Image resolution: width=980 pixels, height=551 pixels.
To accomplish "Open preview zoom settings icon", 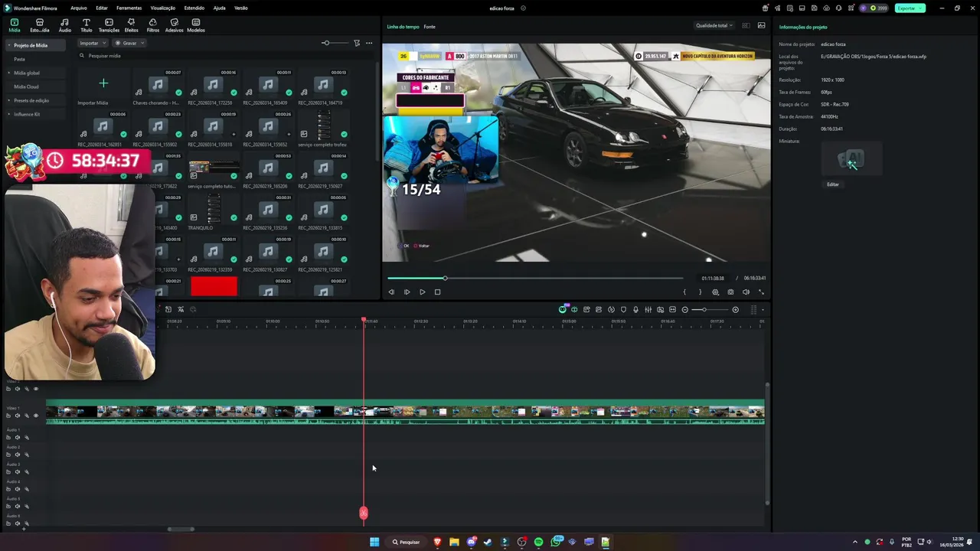I will pyautogui.click(x=715, y=292).
